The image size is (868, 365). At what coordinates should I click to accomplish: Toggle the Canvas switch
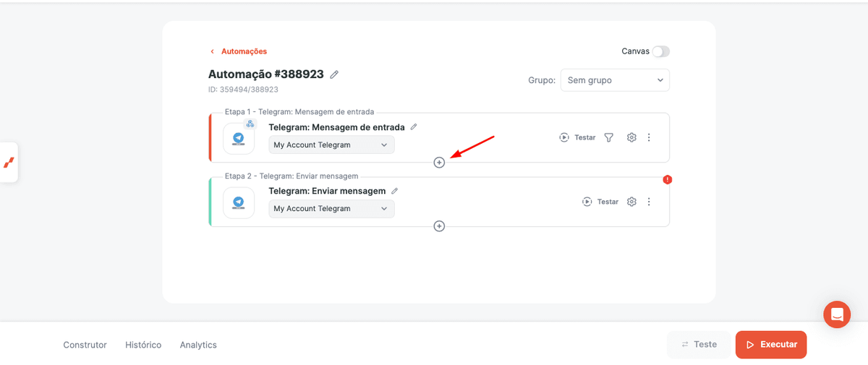[660, 51]
